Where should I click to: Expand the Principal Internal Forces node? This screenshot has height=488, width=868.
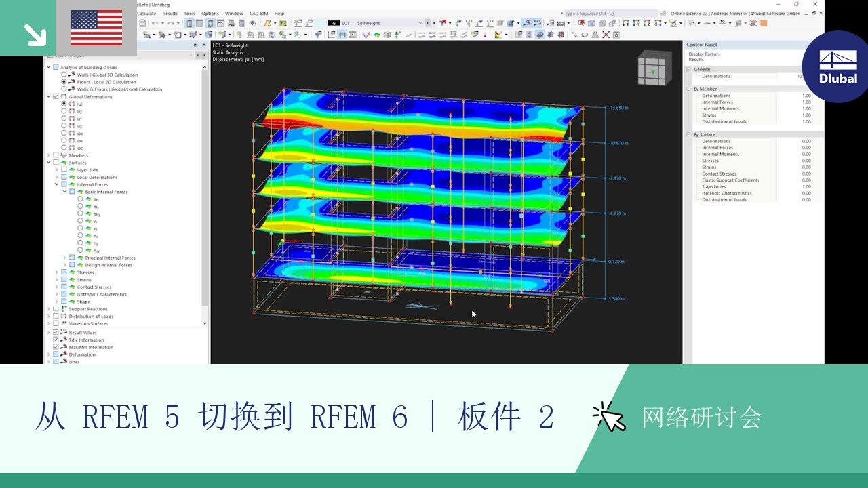pyautogui.click(x=65, y=258)
